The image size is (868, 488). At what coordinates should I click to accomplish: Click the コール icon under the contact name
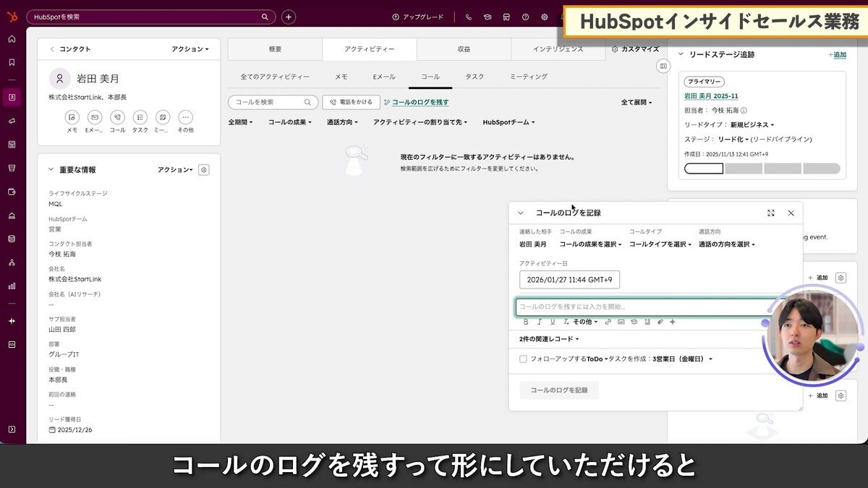point(116,118)
